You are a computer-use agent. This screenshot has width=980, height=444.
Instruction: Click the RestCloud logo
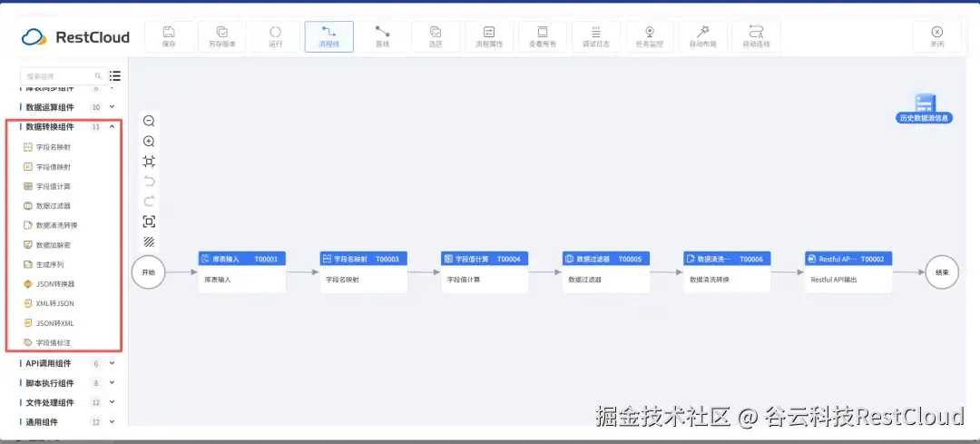click(75, 37)
